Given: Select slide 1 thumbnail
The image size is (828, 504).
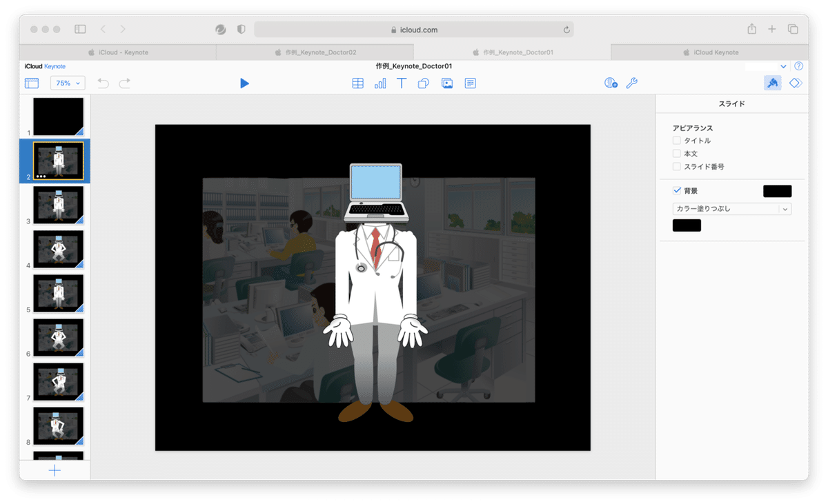Looking at the screenshot, I should point(58,117).
